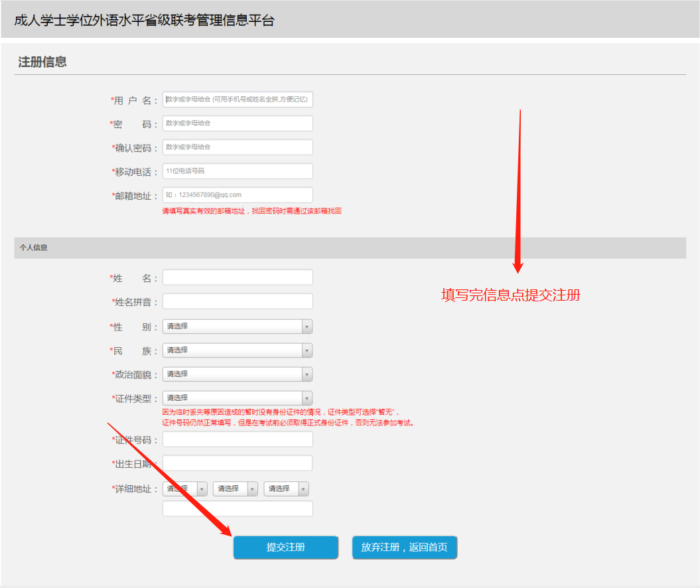
Task: Click the 用户名 username input field
Action: click(238, 100)
